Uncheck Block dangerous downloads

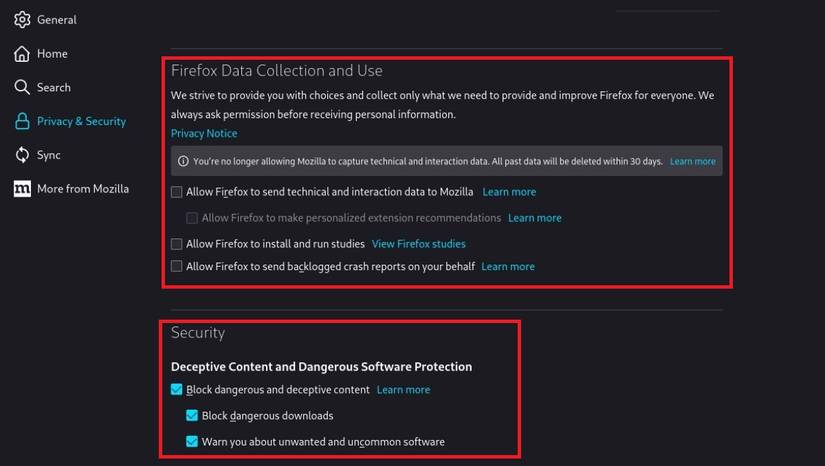click(193, 416)
